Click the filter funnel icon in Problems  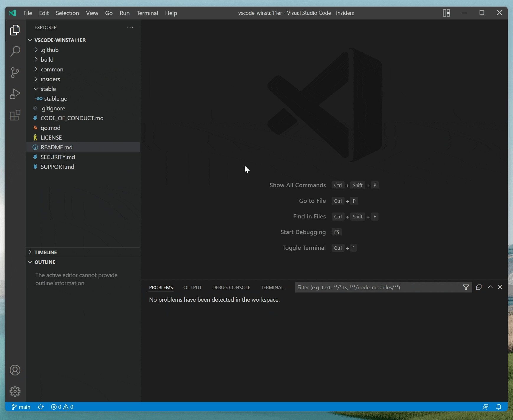coord(466,287)
